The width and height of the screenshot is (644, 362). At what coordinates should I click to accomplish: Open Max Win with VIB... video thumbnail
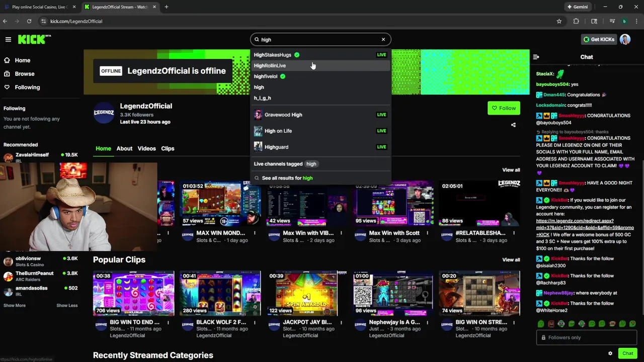point(306,203)
